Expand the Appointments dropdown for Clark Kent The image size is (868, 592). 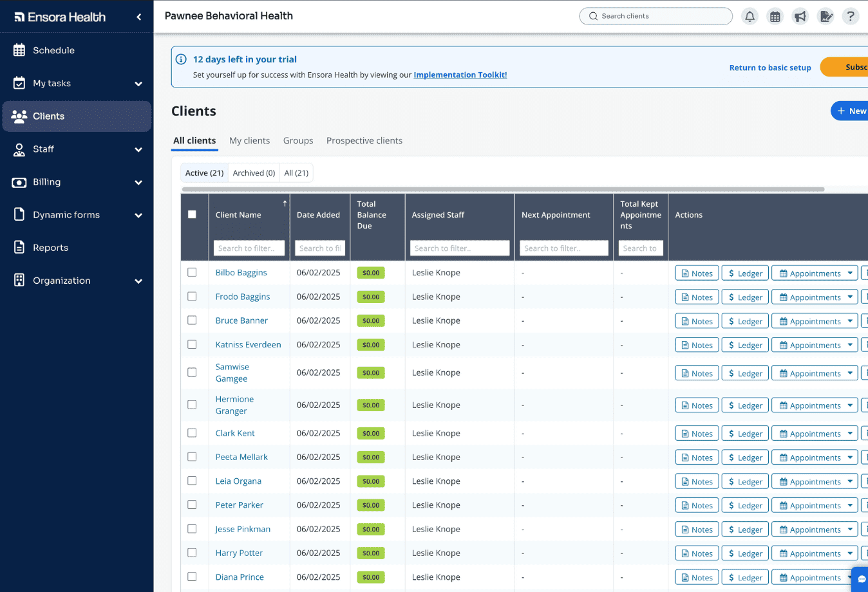pyautogui.click(x=851, y=433)
